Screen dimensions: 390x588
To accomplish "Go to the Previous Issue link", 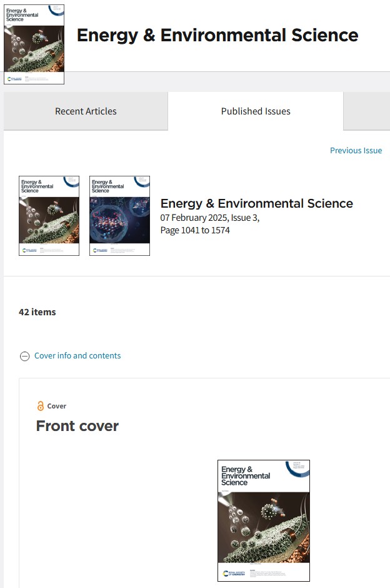I will coord(356,150).
